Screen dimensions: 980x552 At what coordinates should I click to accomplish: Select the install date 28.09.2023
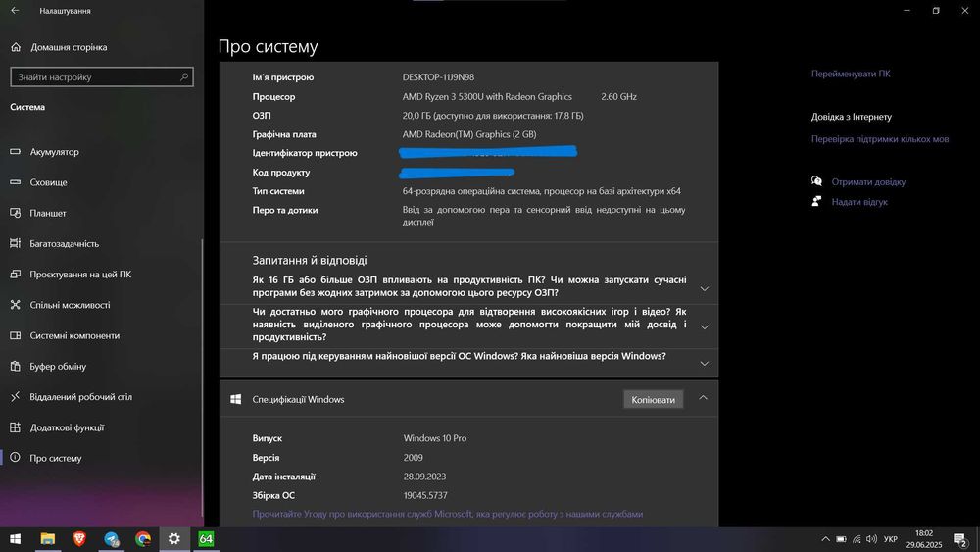click(x=425, y=477)
